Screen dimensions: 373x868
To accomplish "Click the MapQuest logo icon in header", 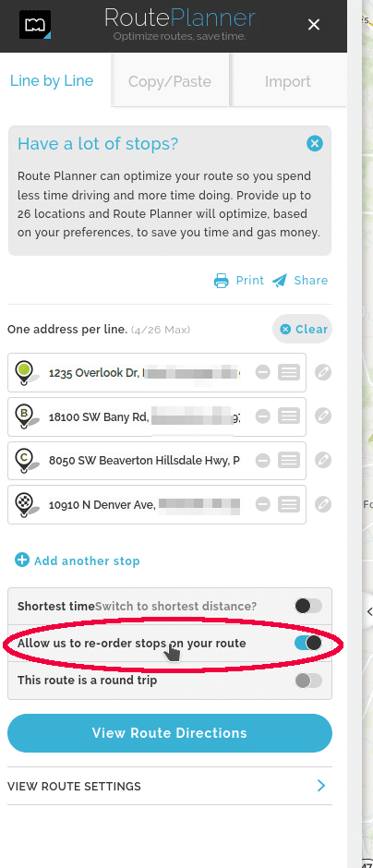I will tap(35, 25).
